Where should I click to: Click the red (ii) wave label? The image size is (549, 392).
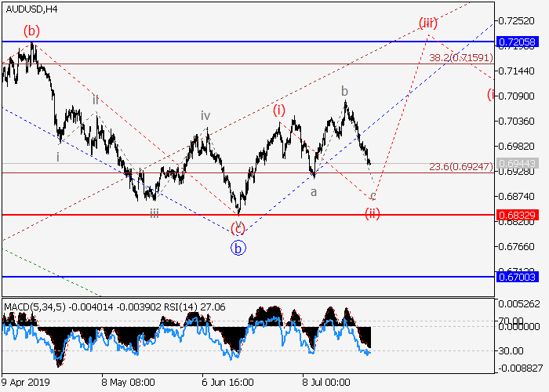pos(373,212)
